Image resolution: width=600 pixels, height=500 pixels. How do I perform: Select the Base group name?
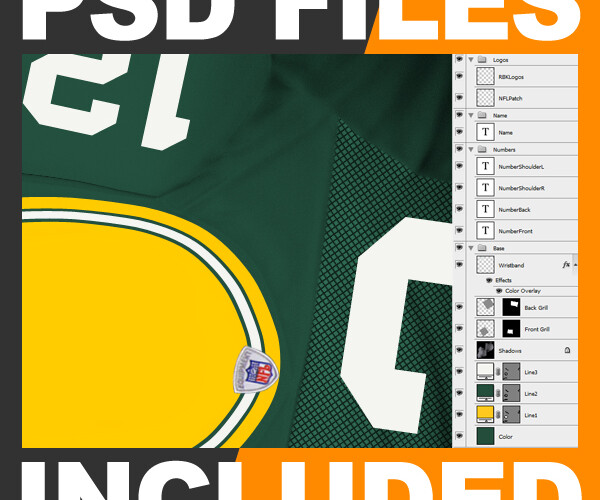point(499,248)
